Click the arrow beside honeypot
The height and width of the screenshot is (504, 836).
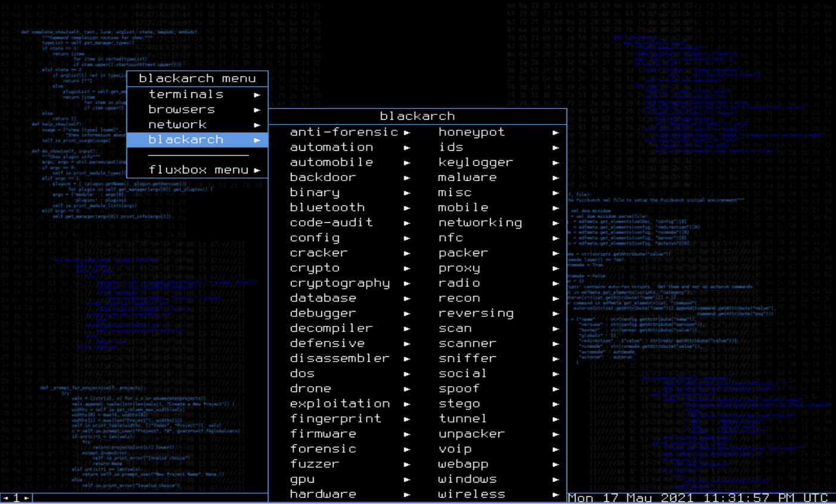(x=556, y=133)
